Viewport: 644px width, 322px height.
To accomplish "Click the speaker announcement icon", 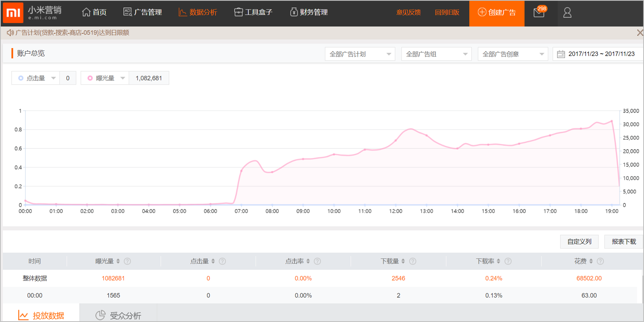I will (x=10, y=33).
